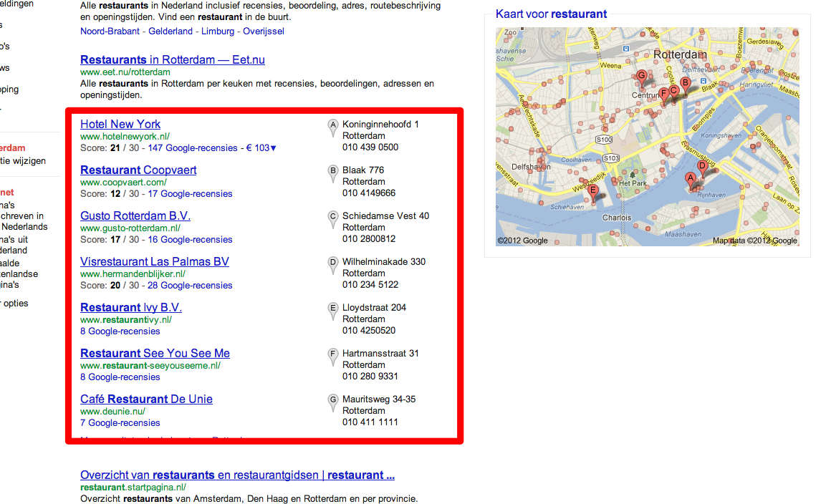Open 147 Google-recensies for Hotel New York

pos(192,148)
